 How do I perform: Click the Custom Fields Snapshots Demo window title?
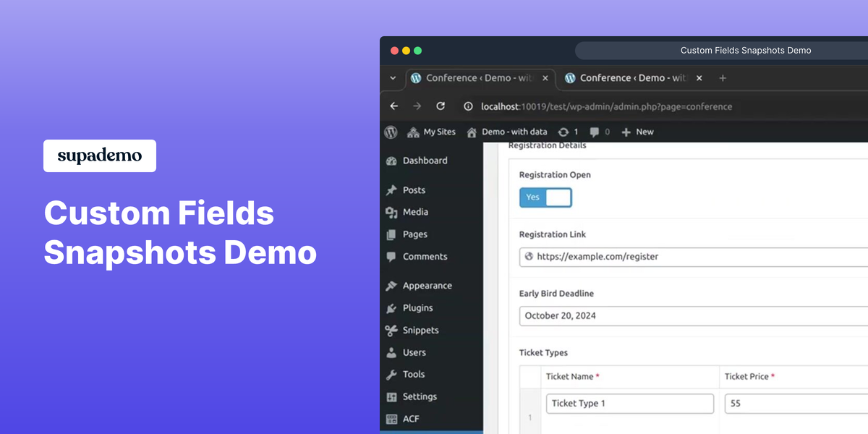pyautogui.click(x=746, y=51)
